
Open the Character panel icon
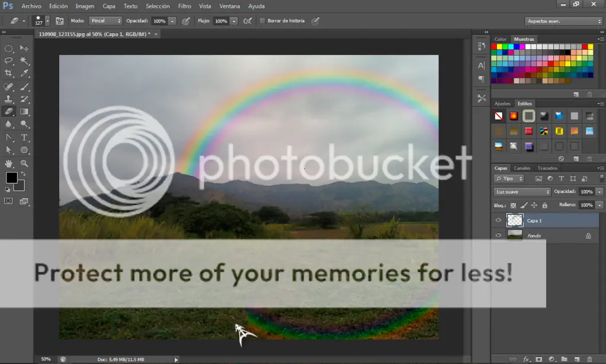(482, 65)
